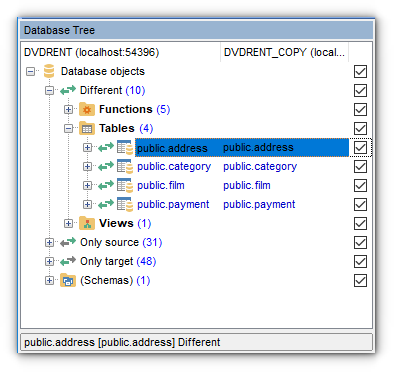Click the Different node's green arrows icon
Image resolution: width=394 pixels, height=372 pixels.
pos(68,90)
